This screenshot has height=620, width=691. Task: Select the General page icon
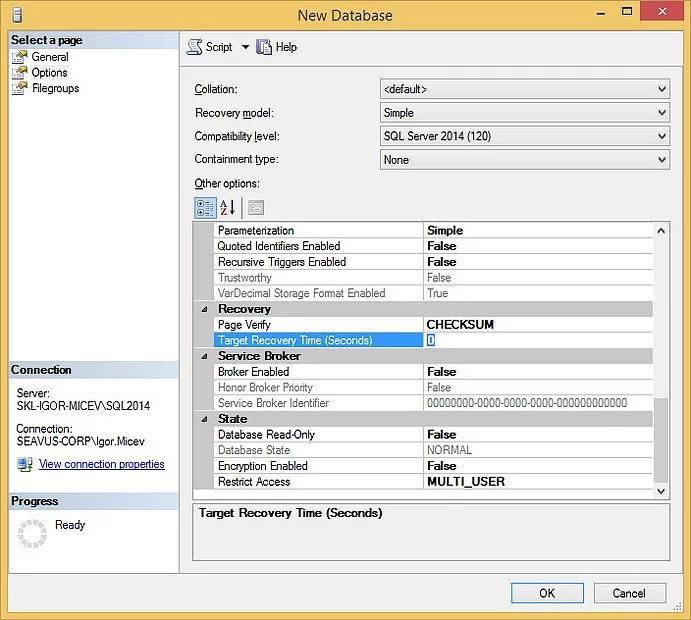click(19, 58)
